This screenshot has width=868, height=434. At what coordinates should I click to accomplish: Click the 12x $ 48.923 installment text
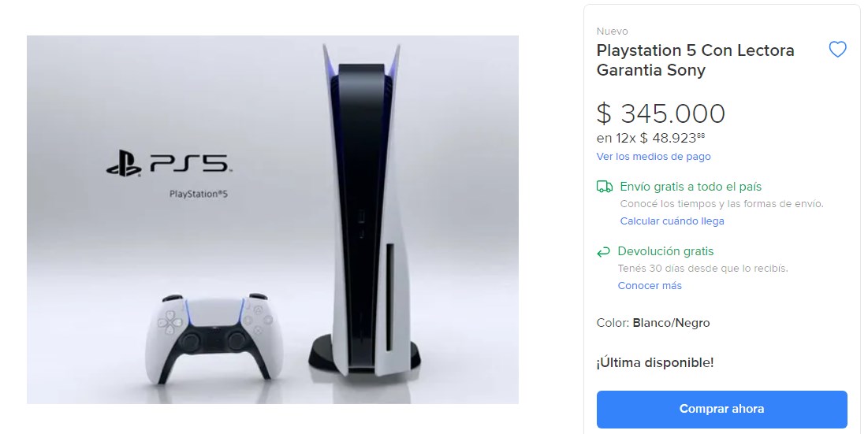tap(650, 138)
